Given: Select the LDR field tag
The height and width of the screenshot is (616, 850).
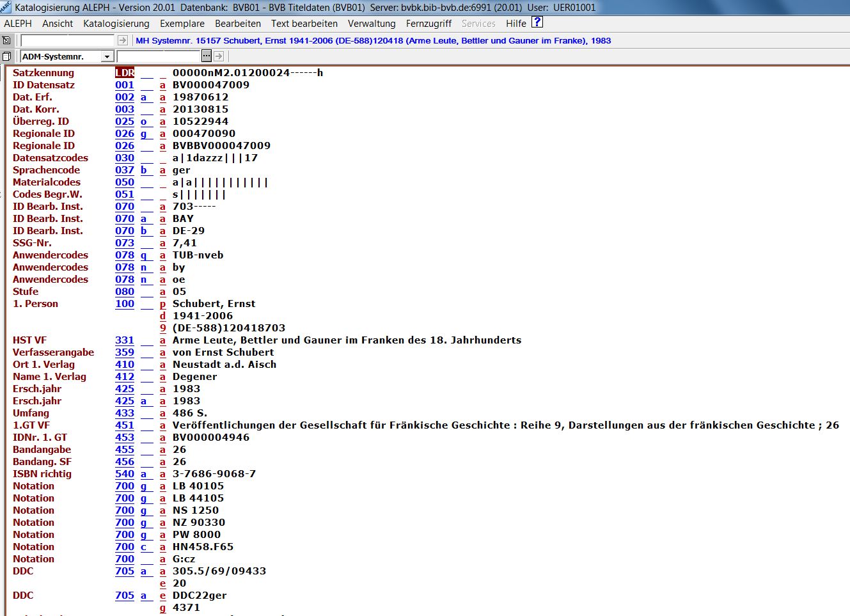Looking at the screenshot, I should [125, 73].
